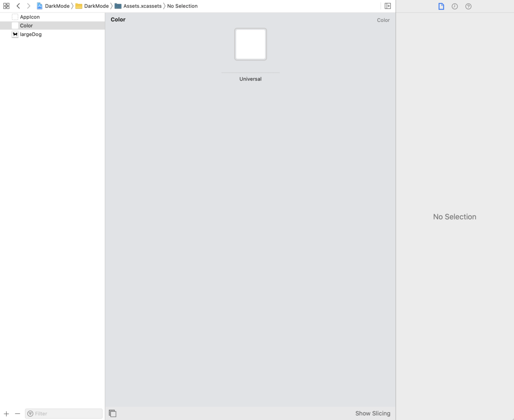
Task: Show the Quick Help inspector
Action: coord(469,6)
